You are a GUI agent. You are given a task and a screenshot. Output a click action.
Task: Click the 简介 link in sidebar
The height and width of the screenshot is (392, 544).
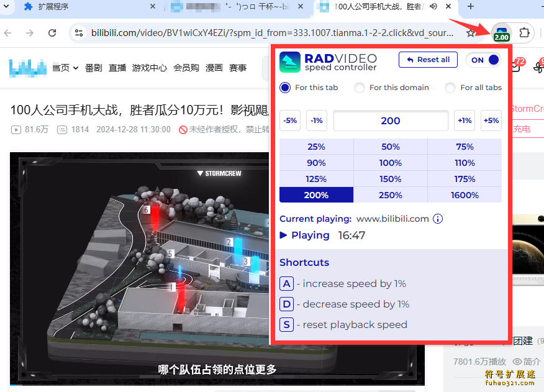[x=527, y=362]
